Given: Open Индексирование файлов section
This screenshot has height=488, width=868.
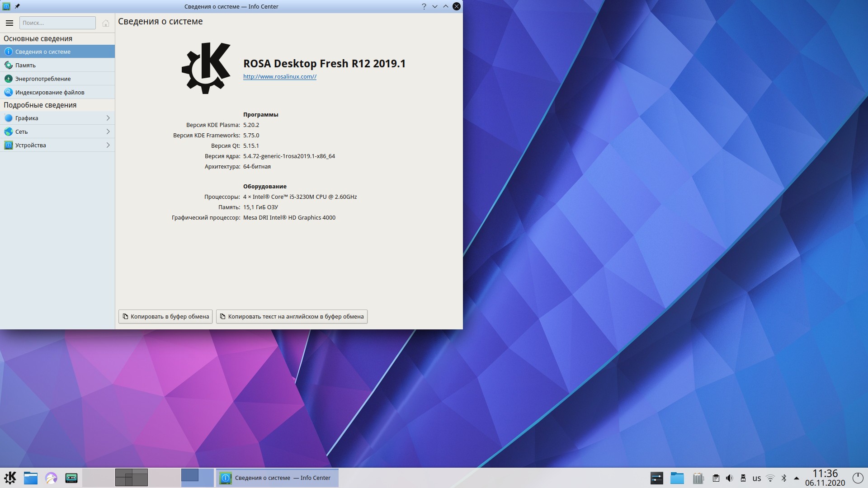Looking at the screenshot, I should (50, 92).
